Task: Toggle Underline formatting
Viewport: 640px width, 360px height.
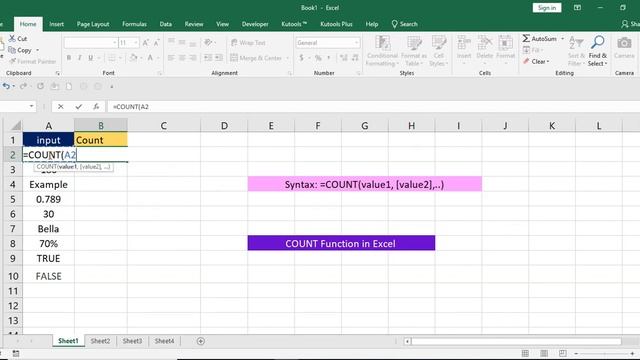Action: 91,58
